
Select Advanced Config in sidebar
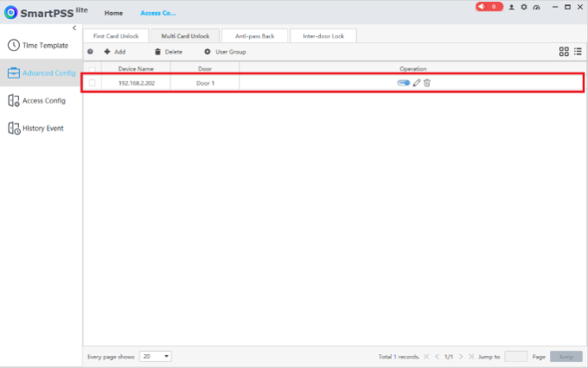pos(42,73)
